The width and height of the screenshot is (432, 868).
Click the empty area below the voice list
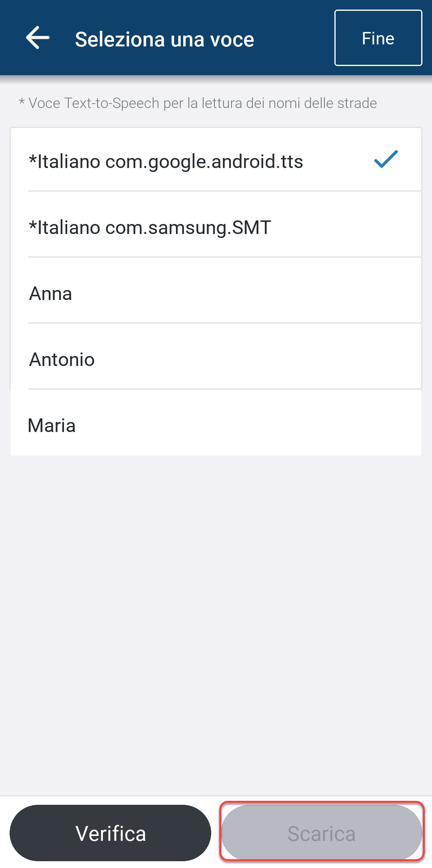(x=216, y=620)
